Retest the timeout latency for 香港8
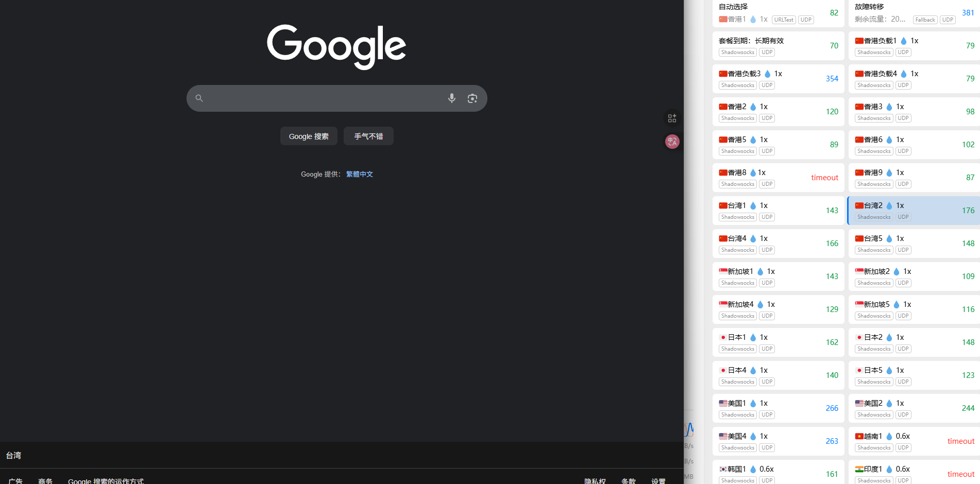The image size is (980, 484). click(x=824, y=178)
